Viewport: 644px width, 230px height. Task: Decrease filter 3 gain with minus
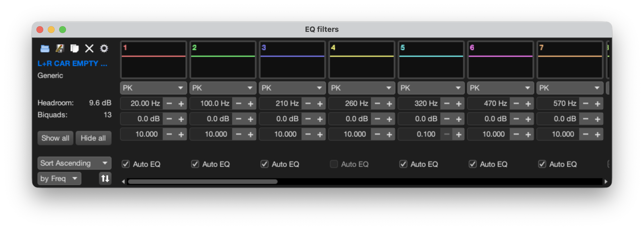(x=308, y=119)
